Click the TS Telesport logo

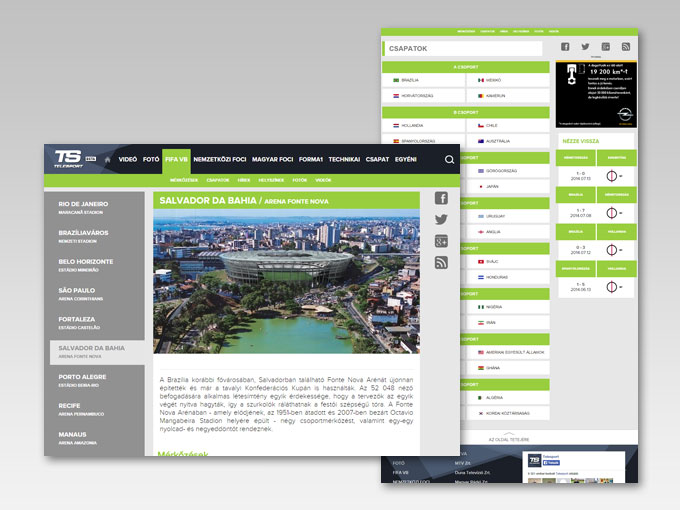tap(68, 159)
